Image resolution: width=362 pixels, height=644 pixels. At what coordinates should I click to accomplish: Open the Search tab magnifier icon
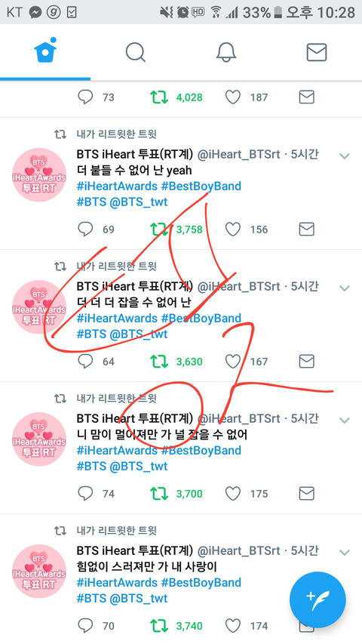(x=136, y=52)
